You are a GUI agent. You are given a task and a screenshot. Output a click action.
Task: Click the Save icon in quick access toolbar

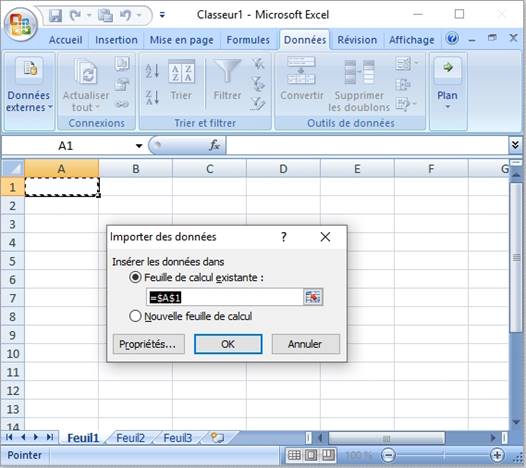point(55,15)
